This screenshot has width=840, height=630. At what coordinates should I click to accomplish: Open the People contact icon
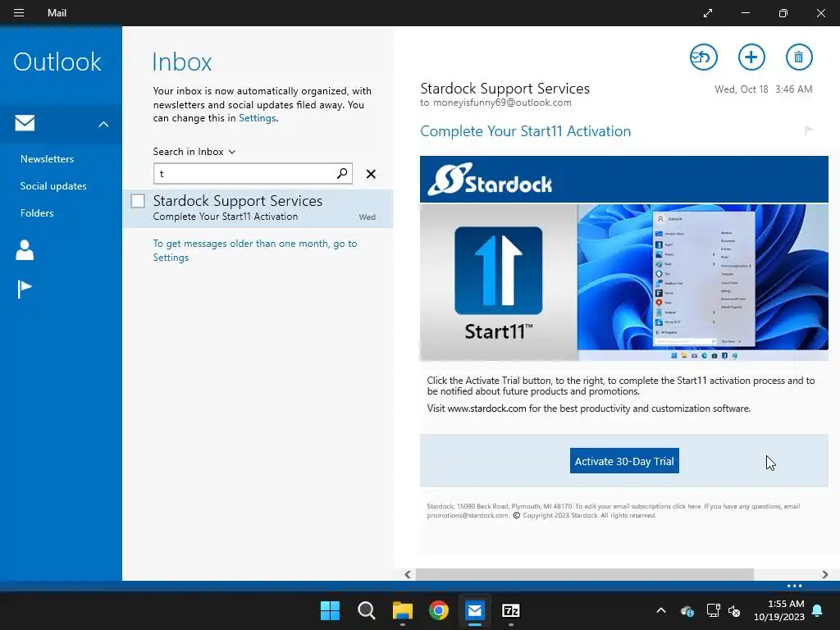[x=25, y=250]
